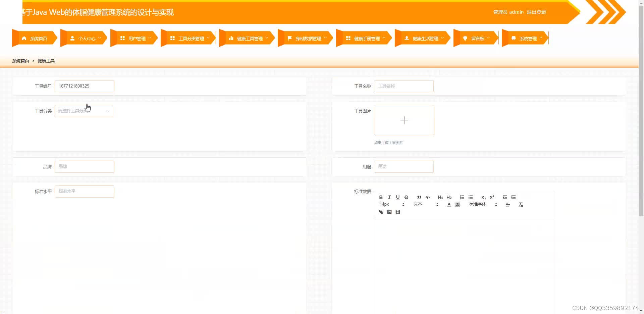The image size is (644, 314).
Task: Click the plus to upload 工具图片
Action: [x=404, y=120]
